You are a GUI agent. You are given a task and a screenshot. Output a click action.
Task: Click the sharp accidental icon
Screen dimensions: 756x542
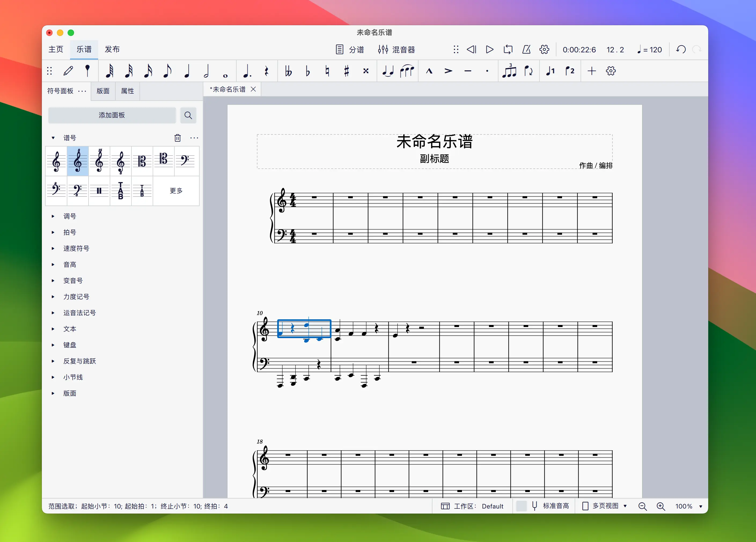tap(347, 71)
